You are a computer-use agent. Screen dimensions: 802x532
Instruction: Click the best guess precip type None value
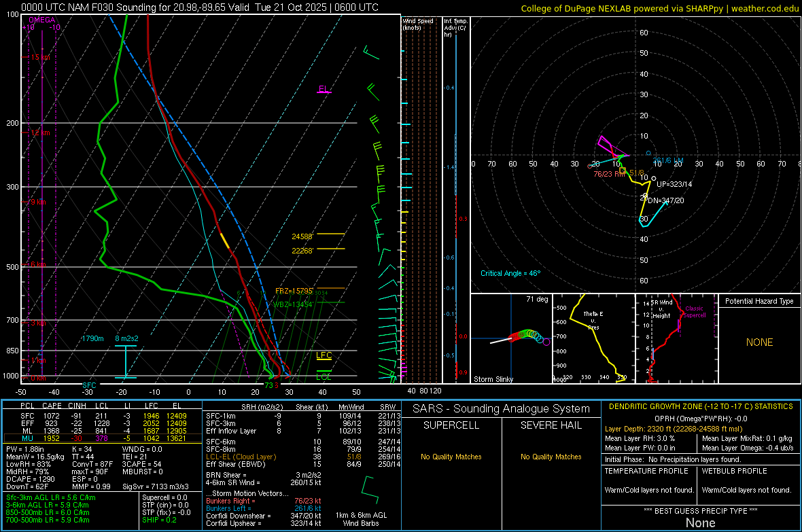pyautogui.click(x=700, y=522)
